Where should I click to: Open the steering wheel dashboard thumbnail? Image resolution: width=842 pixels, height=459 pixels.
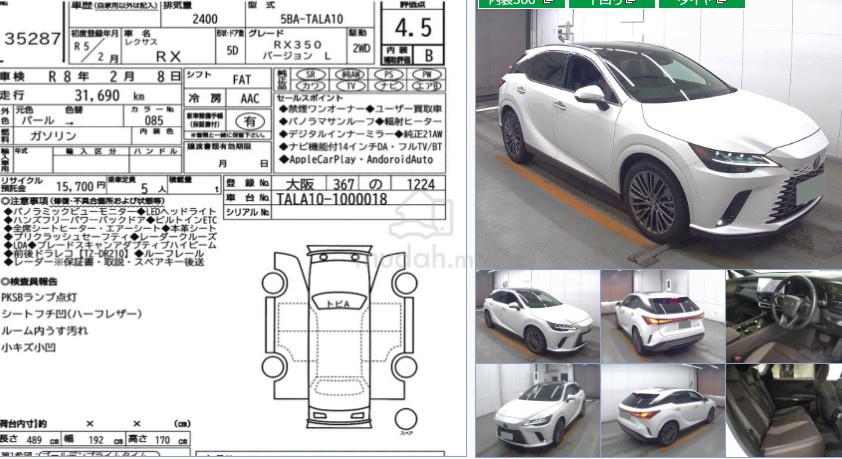coord(783,315)
